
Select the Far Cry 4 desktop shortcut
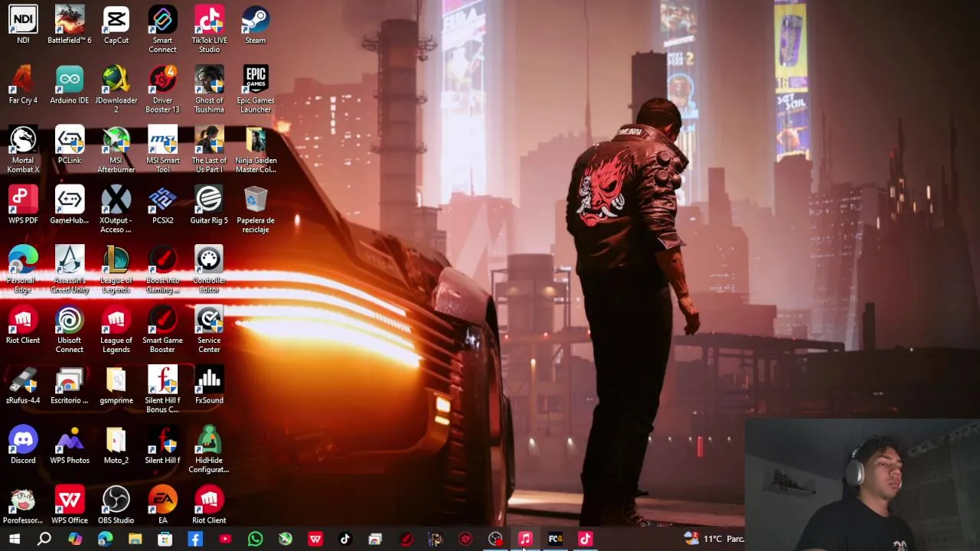(23, 85)
